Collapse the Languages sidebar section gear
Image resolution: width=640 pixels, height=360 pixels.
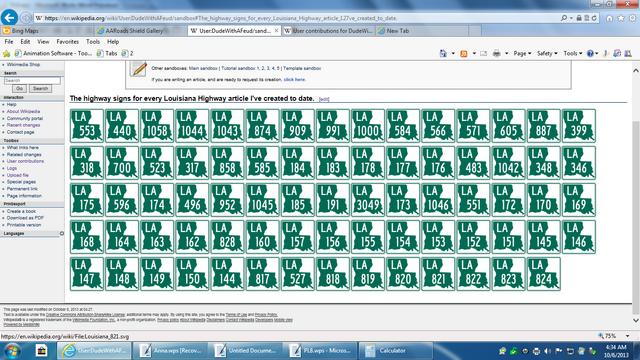coord(62,233)
